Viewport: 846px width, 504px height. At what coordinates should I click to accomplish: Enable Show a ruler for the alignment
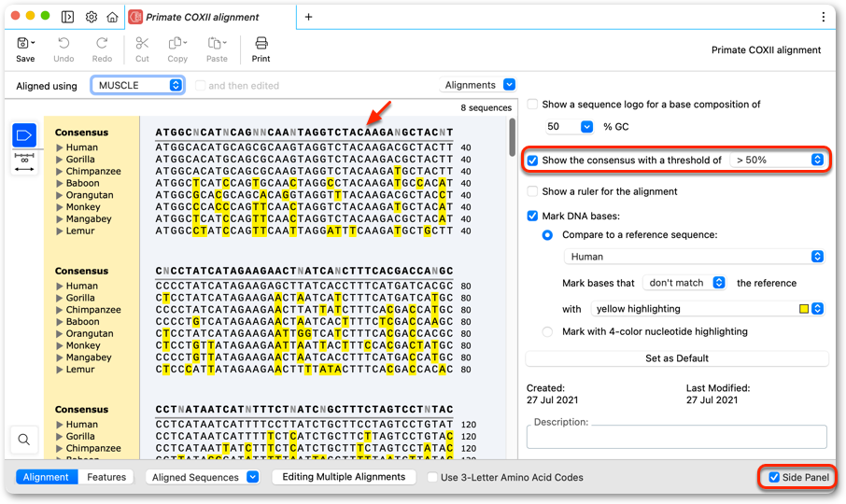(x=532, y=191)
